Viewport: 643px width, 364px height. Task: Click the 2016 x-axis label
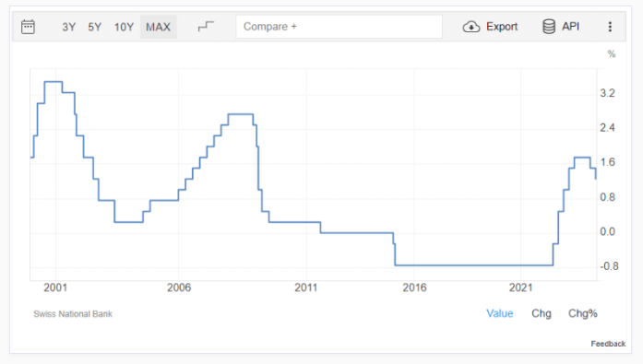414,288
